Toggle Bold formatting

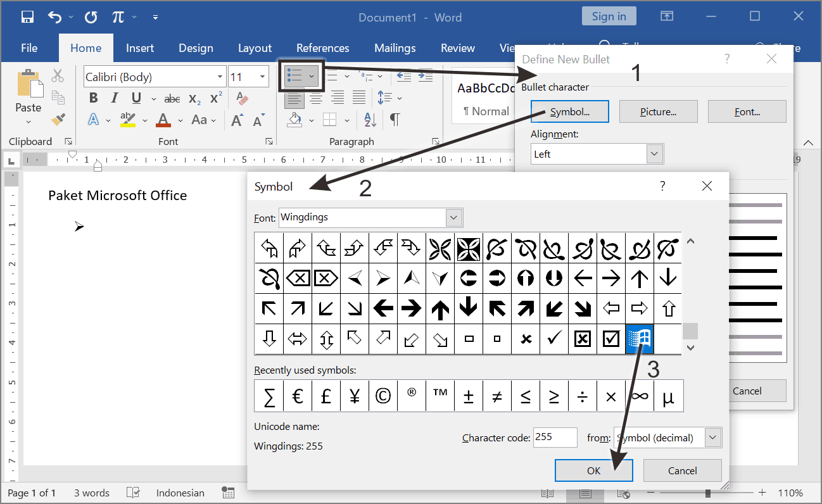[x=94, y=98]
